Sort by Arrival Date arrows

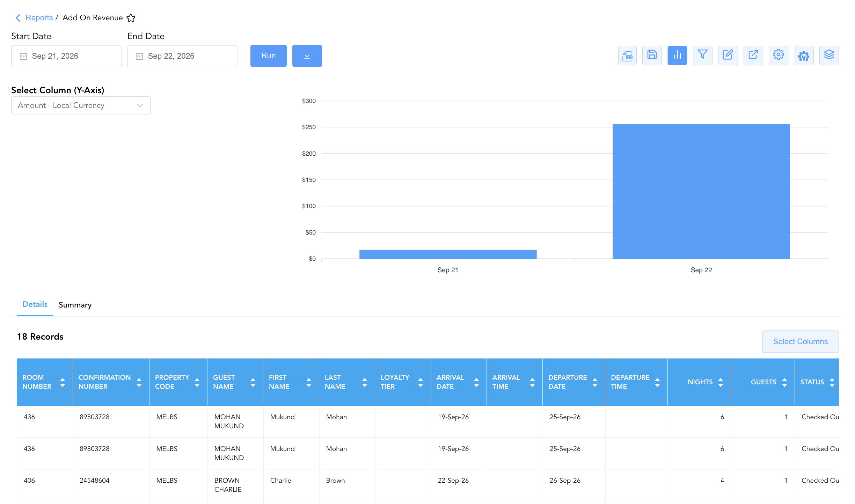476,383
